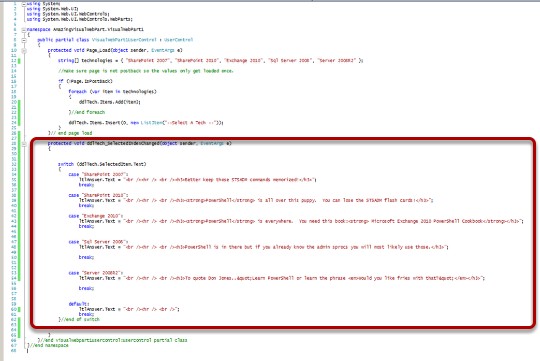Collapse the using directives block
Viewport: 540px width, 361px height.
[x=24, y=4]
